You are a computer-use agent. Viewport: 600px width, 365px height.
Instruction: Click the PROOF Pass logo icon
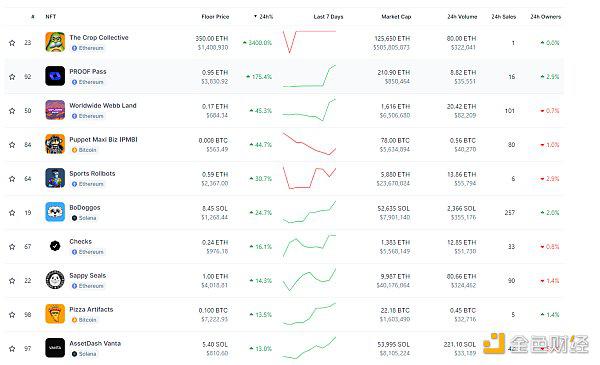[55, 76]
